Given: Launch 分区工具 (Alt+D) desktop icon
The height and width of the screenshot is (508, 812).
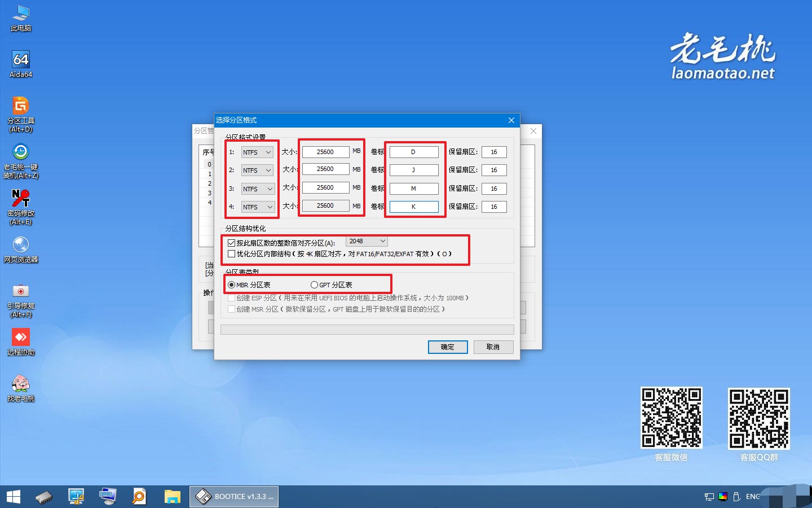Looking at the screenshot, I should [21, 115].
